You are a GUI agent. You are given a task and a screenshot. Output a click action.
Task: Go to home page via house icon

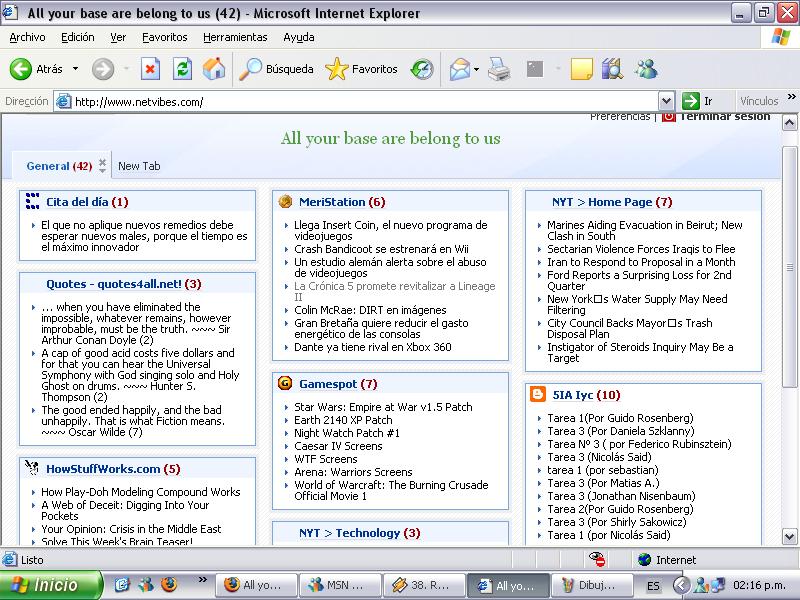click(x=214, y=69)
